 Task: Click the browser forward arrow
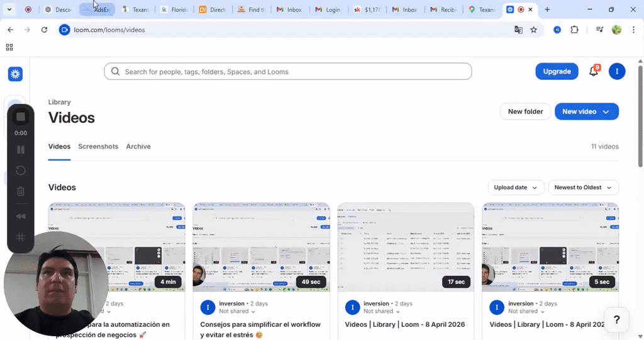pyautogui.click(x=27, y=30)
